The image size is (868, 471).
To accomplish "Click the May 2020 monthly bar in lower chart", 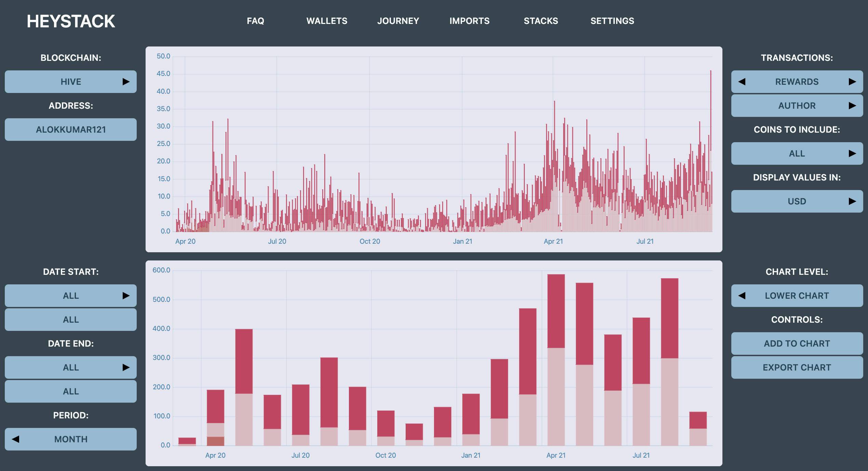I will tap(244, 387).
